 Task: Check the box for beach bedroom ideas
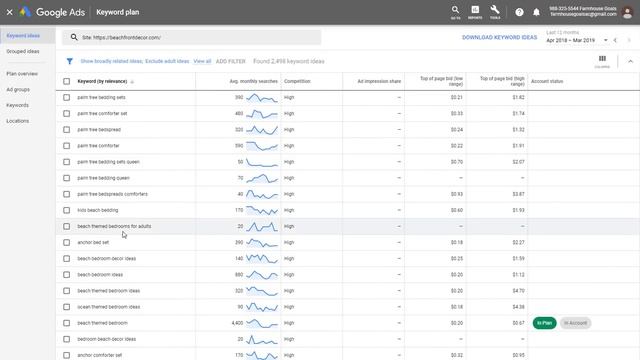67,275
